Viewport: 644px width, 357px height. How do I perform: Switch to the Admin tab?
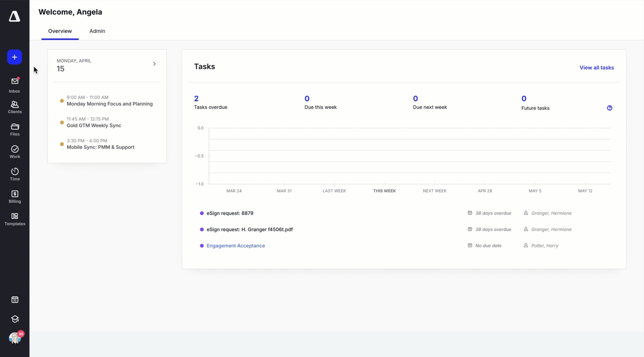click(x=97, y=31)
